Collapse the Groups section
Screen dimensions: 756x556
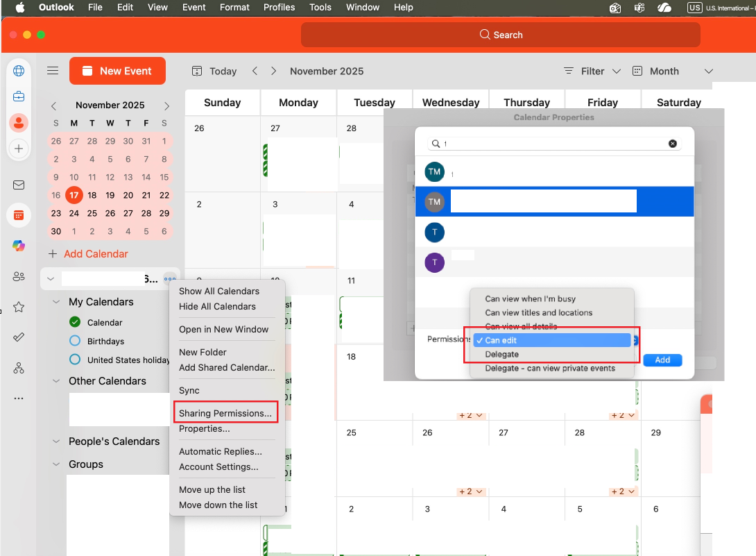click(56, 464)
